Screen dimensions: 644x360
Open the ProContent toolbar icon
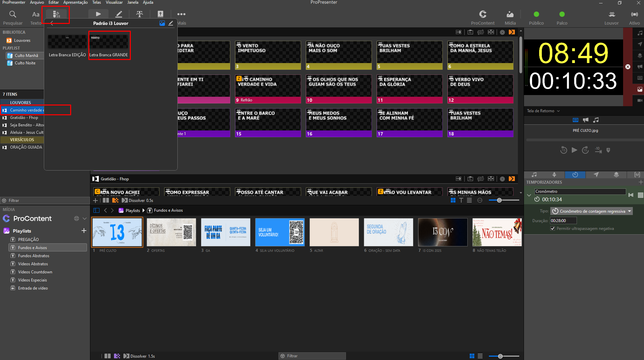click(x=482, y=14)
